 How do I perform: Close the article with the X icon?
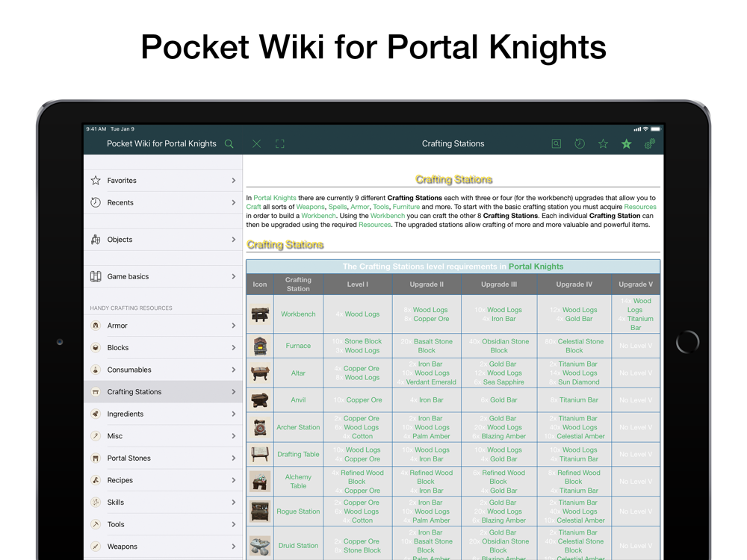[256, 144]
